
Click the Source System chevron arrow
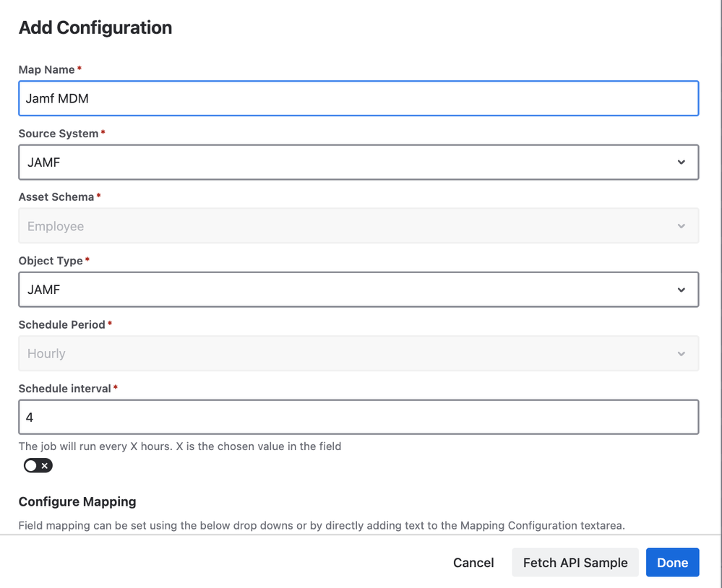point(682,163)
